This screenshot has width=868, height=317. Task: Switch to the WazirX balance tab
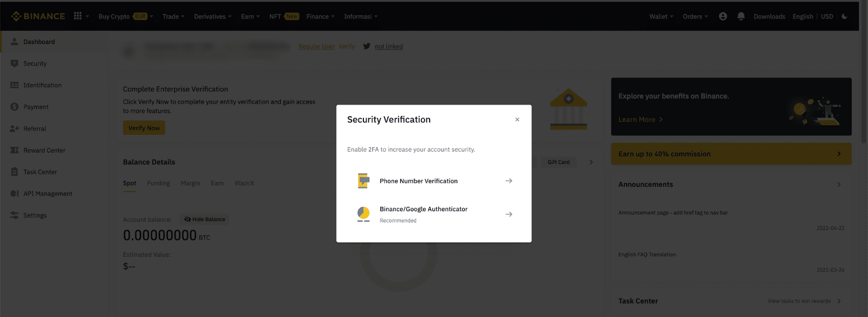[244, 183]
